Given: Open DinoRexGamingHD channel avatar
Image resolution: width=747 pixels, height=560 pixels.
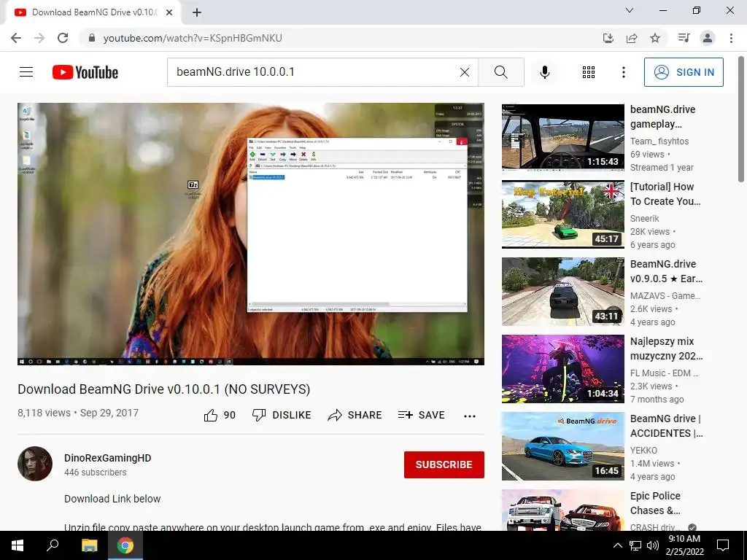Looking at the screenshot, I should 35,464.
